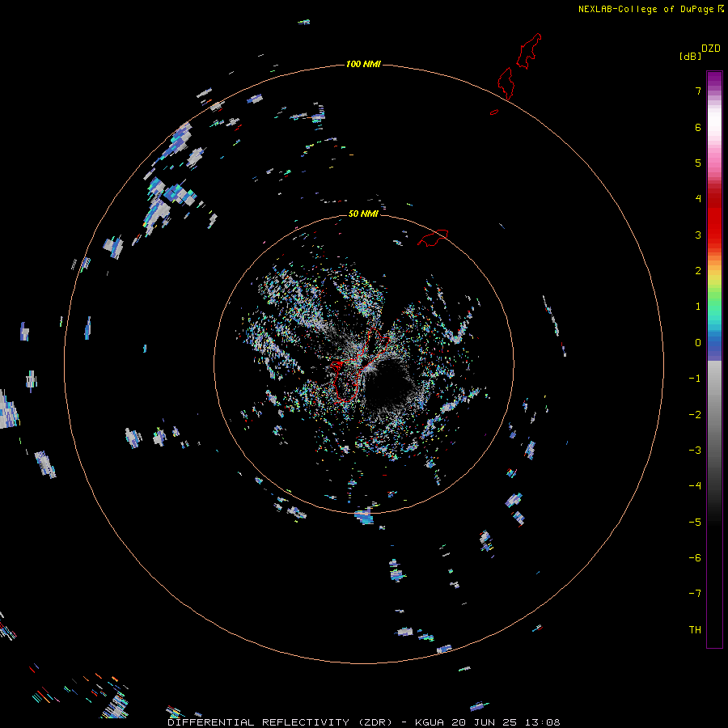
Task: Click the -1 value on the dB scale
Action: (695, 379)
